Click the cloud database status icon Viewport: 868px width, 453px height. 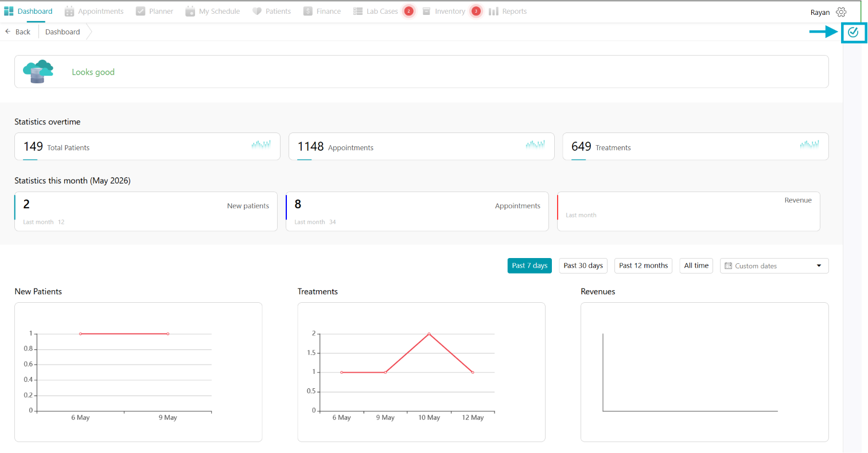pyautogui.click(x=38, y=72)
